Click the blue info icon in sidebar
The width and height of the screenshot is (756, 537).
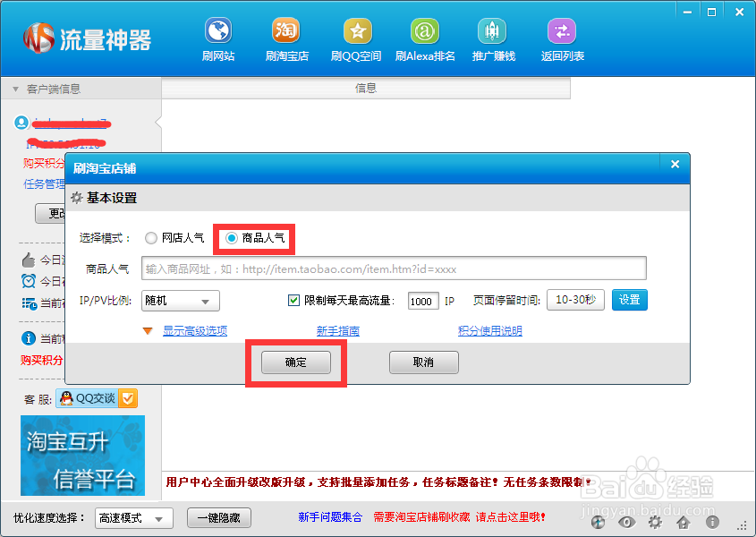point(29,338)
